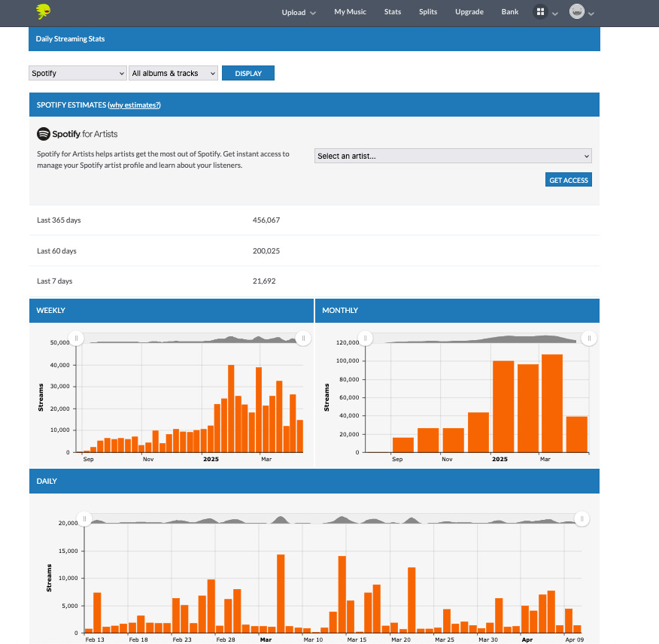659x644 pixels.
Task: Expand the Upload menu
Action: [x=299, y=12]
